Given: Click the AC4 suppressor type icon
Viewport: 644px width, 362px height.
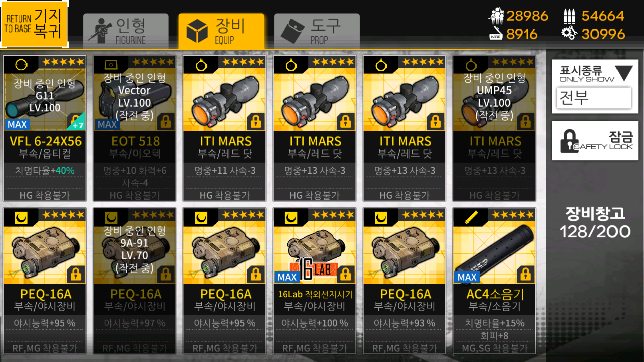Looking at the screenshot, I should (x=471, y=218).
